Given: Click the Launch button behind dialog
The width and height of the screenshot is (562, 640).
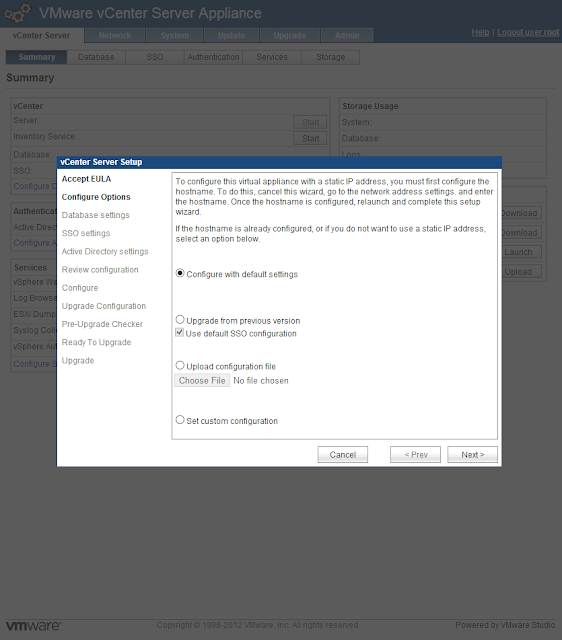Looking at the screenshot, I should pos(521,252).
